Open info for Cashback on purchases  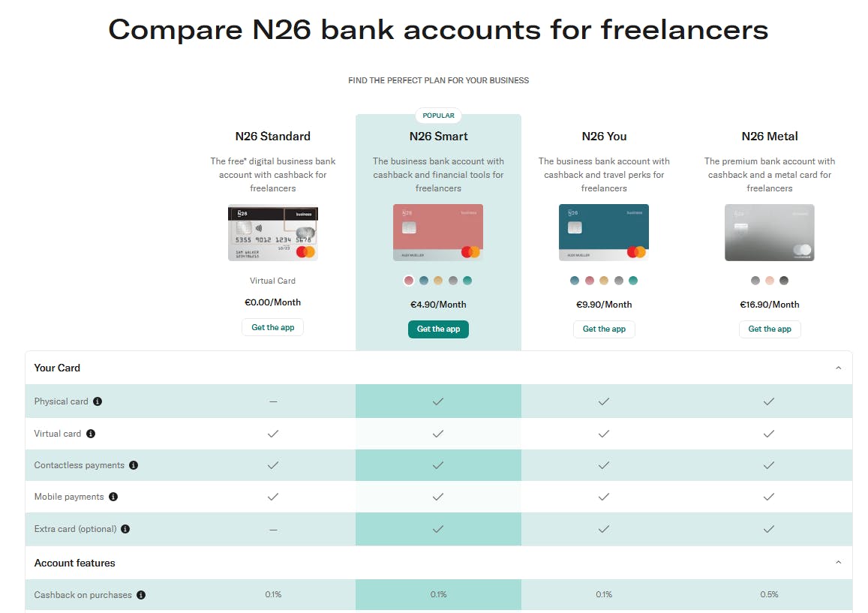141,593
